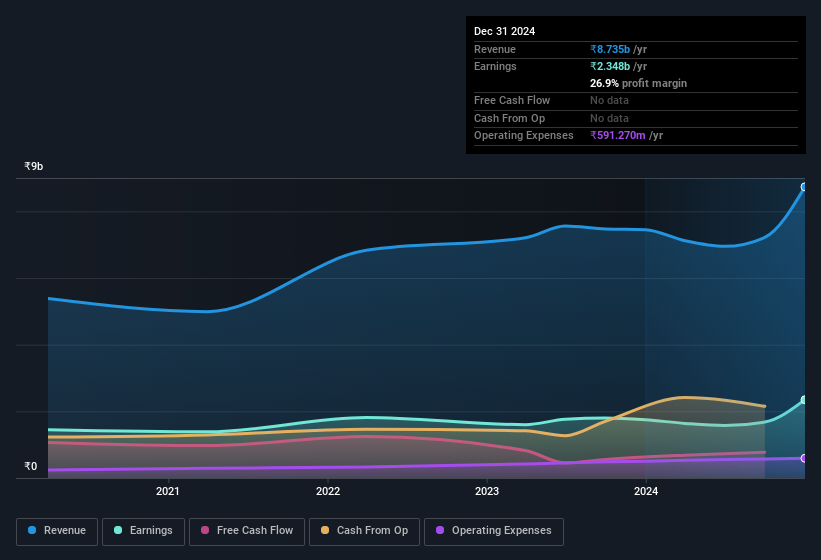Click the Free Cash Flow No data cell

[x=609, y=100]
